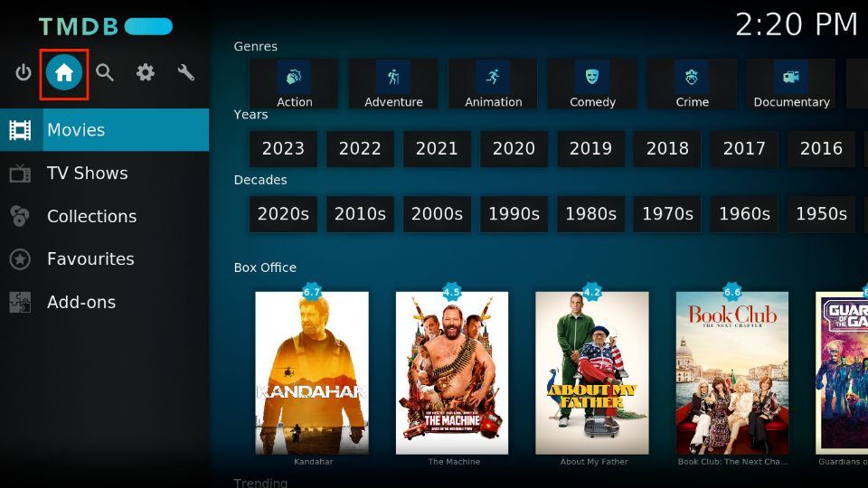Click the power icon

(x=24, y=72)
